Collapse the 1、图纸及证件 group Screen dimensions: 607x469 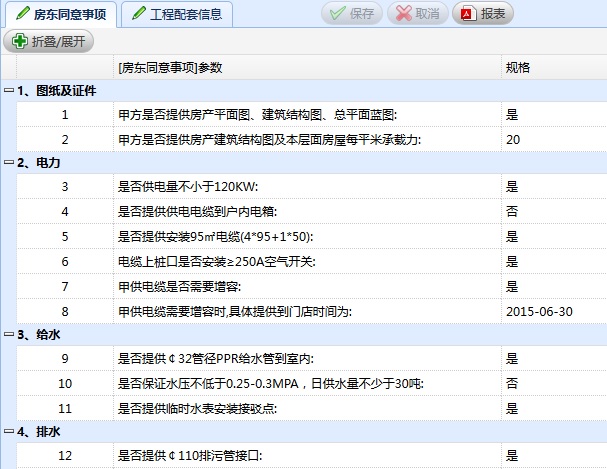click(x=9, y=91)
